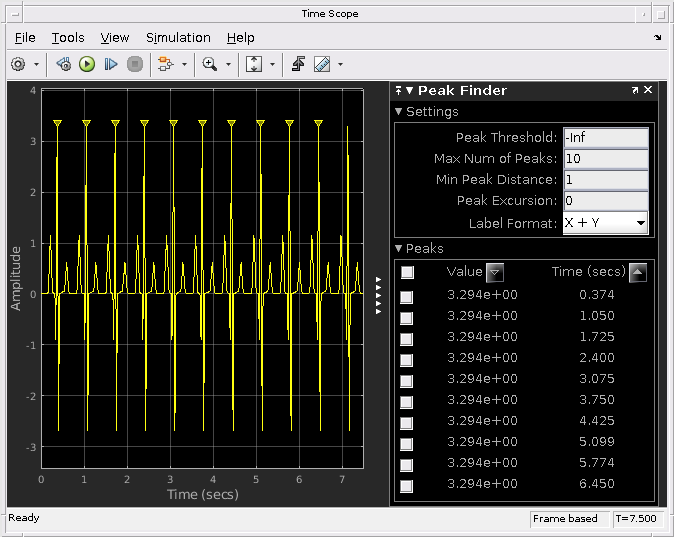
Task: Undock the Peak Finder panel
Action: [x=635, y=90]
